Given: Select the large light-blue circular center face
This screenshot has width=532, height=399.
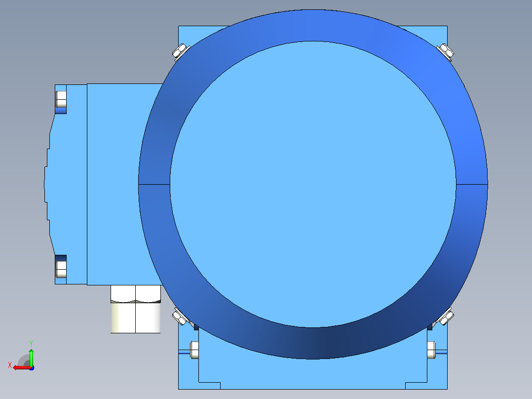Looking at the screenshot, I should [313, 184].
